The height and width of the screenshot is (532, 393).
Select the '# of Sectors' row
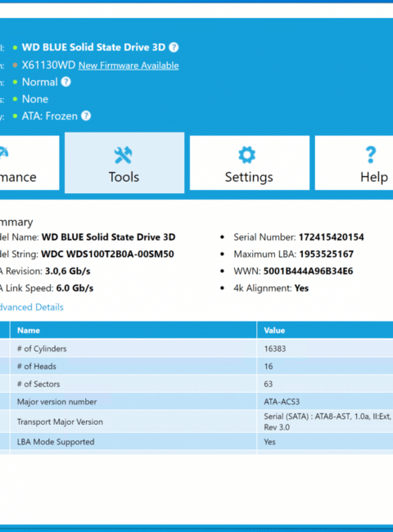(196, 384)
